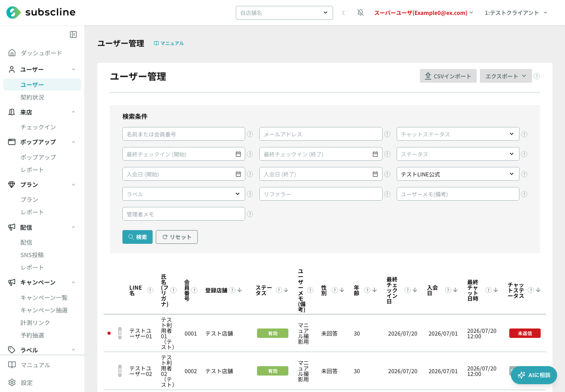Sort table by 入会日 column arrow
The width and height of the screenshot is (565, 392).
point(455,290)
